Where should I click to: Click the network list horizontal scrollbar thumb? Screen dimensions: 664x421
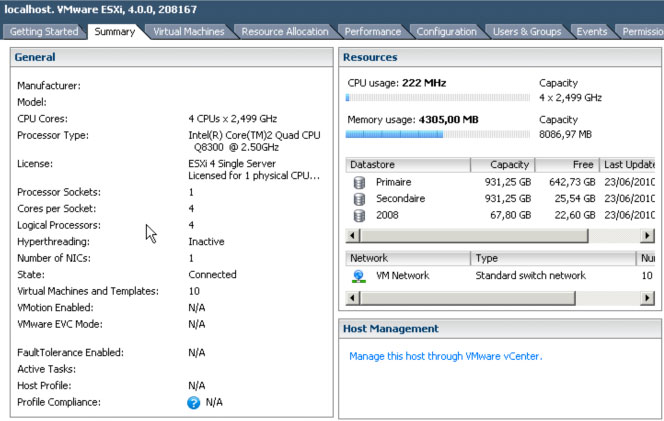coord(468,298)
